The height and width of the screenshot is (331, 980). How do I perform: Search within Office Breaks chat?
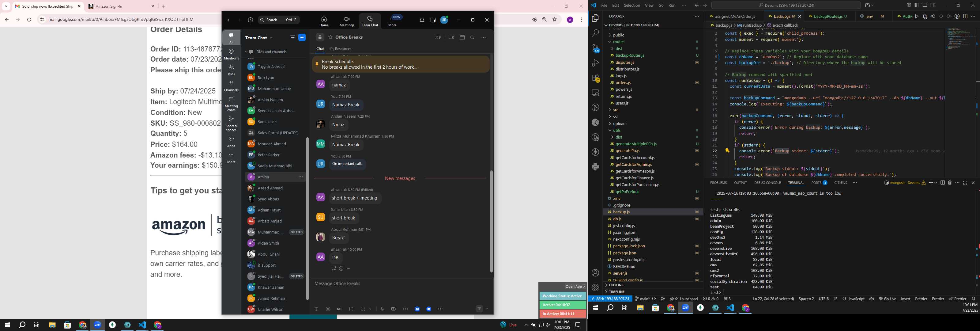472,37
